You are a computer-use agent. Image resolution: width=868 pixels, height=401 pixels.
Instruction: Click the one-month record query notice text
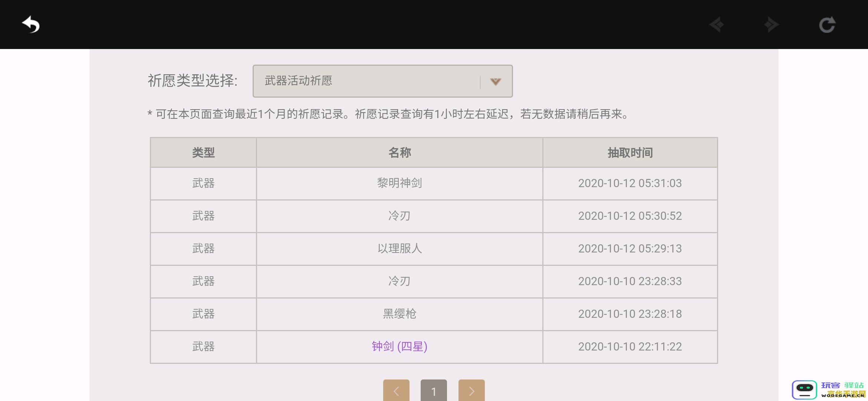pyautogui.click(x=388, y=114)
